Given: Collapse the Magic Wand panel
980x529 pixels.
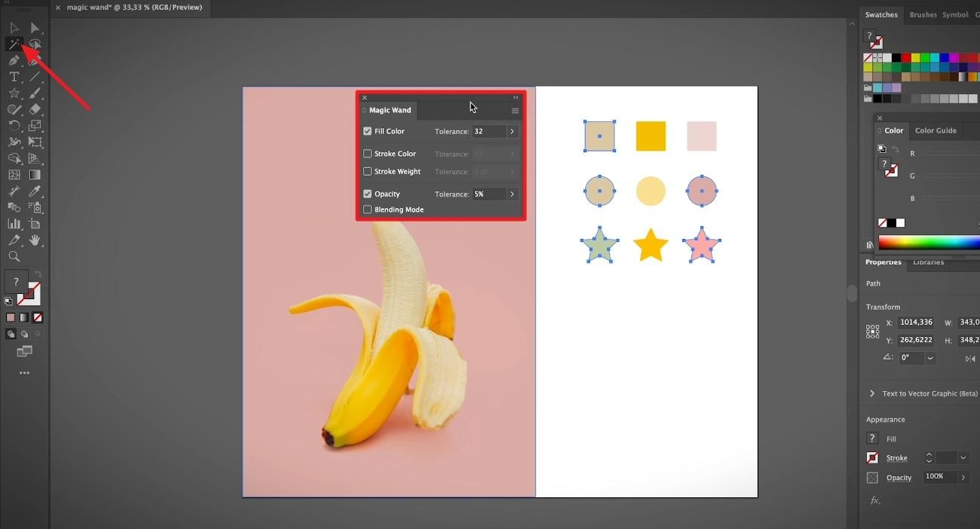Looking at the screenshot, I should pyautogui.click(x=516, y=97).
